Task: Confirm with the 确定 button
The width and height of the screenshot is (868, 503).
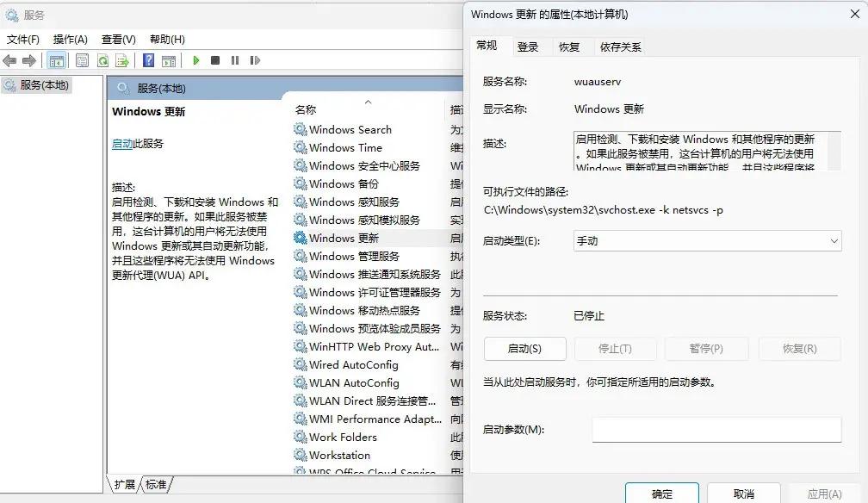Action: point(662,494)
